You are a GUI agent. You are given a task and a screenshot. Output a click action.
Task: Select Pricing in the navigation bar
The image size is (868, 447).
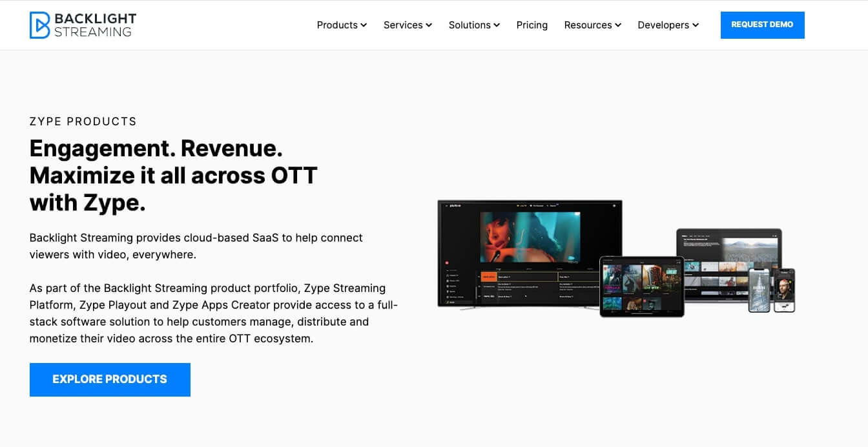[532, 25]
